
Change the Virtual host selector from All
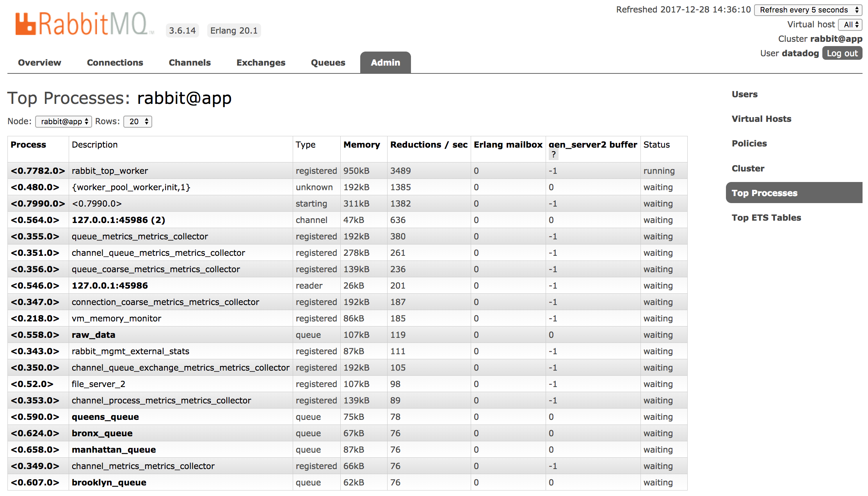pyautogui.click(x=850, y=24)
